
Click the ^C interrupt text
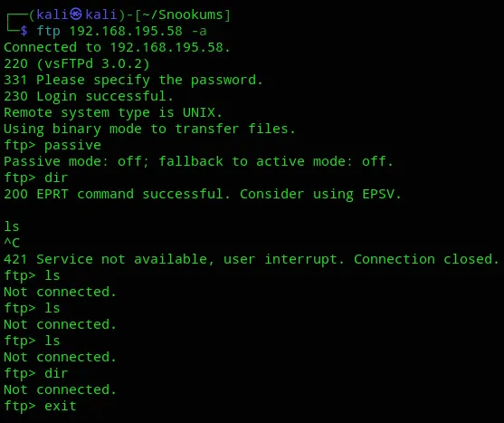[x=12, y=243]
